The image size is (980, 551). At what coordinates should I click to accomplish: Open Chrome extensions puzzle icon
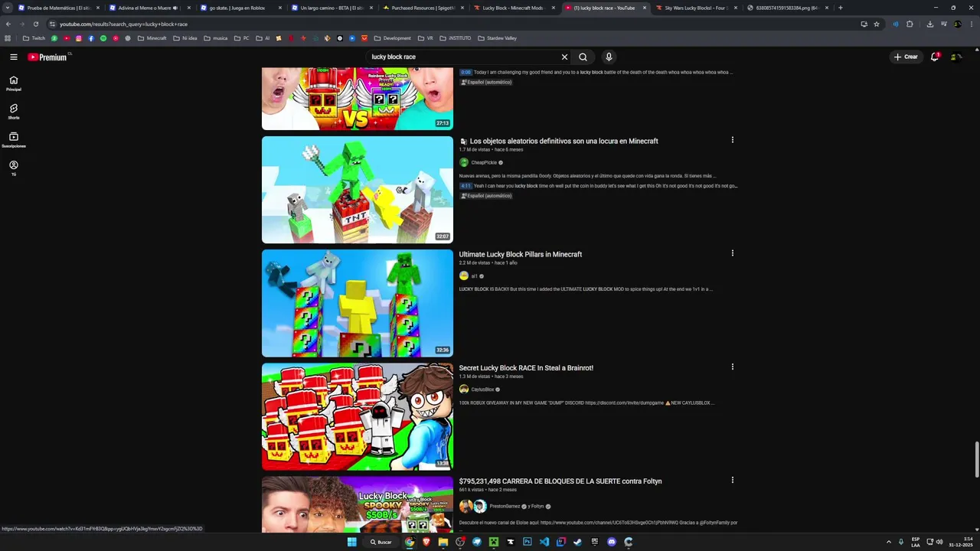point(910,24)
